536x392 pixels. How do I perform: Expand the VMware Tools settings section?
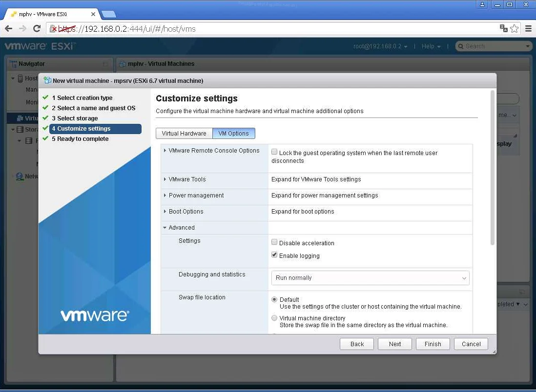(x=165, y=179)
